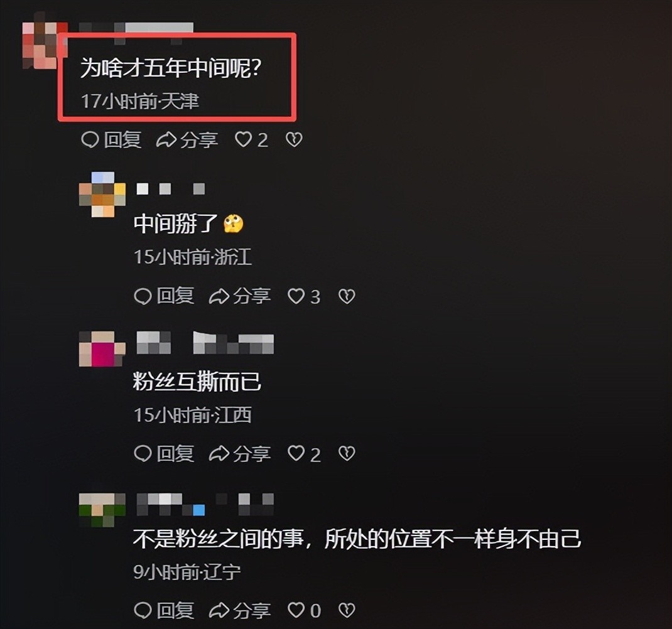Share the '粉丝互撕而已' comment

(239, 453)
